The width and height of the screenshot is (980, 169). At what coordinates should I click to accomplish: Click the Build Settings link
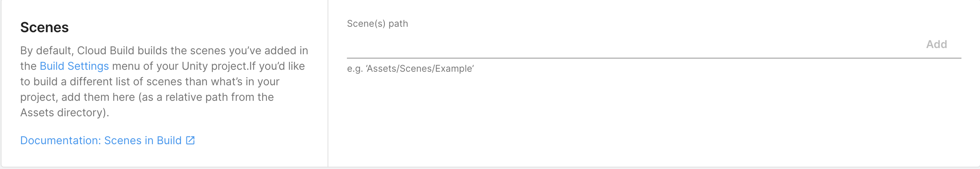[74, 66]
